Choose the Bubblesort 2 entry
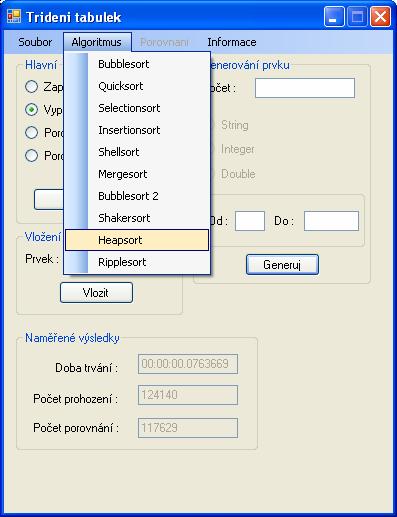Viewport: 397px width, 517px height. [137, 196]
